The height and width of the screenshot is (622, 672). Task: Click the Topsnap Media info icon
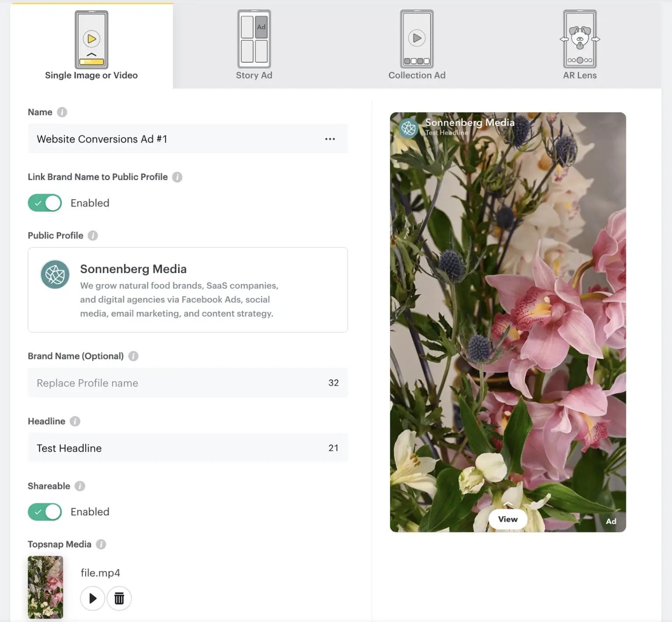click(101, 544)
